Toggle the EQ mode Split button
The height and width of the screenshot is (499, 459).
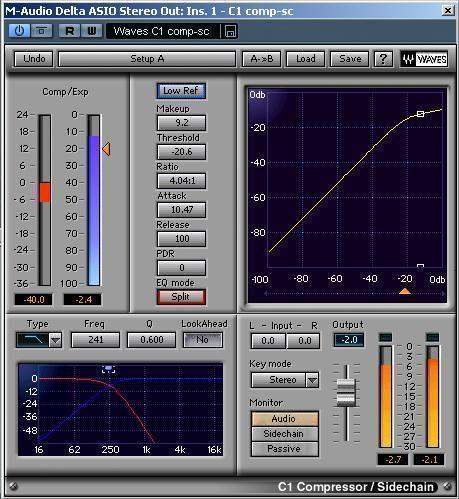[181, 297]
